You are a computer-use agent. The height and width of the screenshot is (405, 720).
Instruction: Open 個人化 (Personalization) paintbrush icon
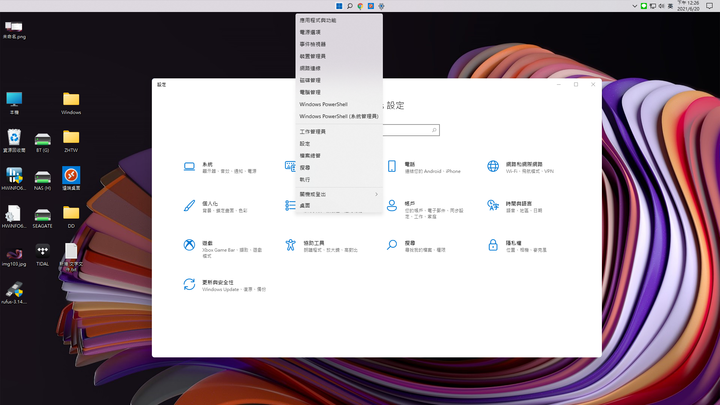pos(189,205)
